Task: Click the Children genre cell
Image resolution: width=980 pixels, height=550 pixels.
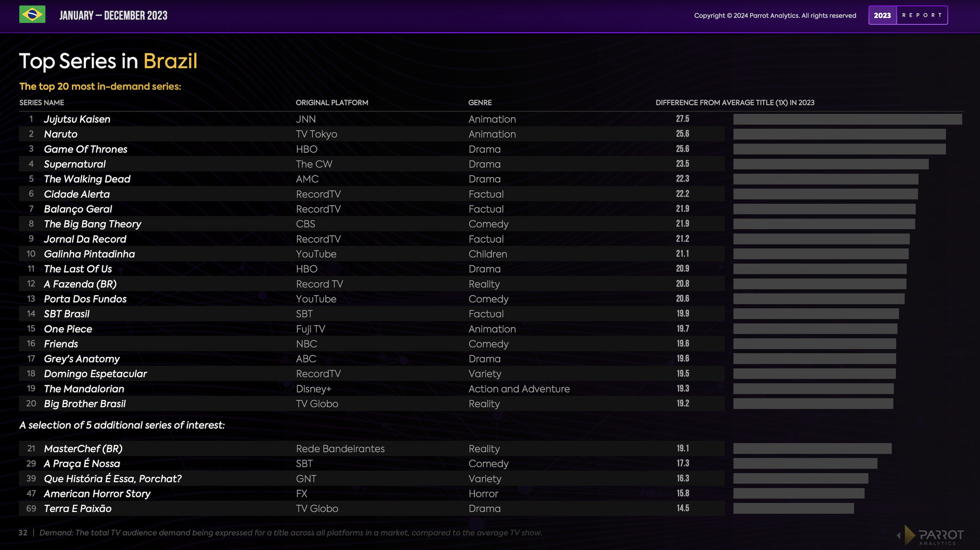Action: pos(488,254)
